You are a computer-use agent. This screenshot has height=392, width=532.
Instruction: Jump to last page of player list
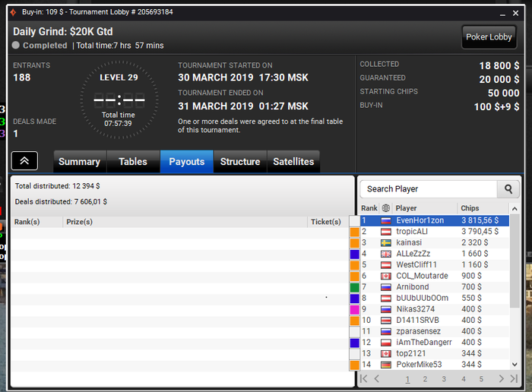pos(514,379)
